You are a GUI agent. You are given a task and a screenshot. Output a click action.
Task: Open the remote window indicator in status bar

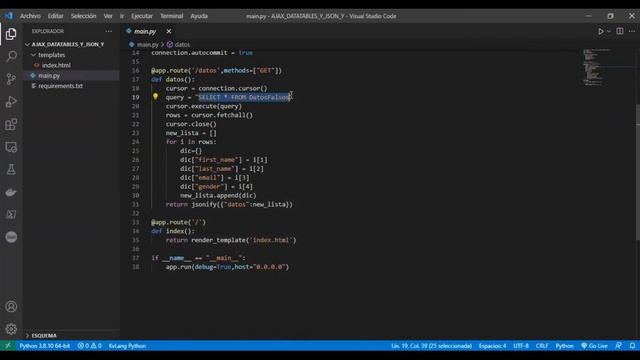click(8, 346)
